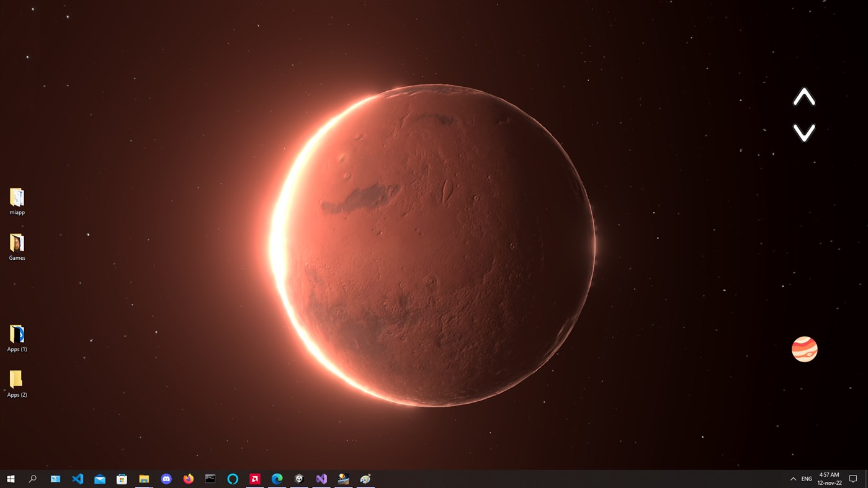
Task: Launch Microsoft Edge
Action: pyautogui.click(x=277, y=478)
